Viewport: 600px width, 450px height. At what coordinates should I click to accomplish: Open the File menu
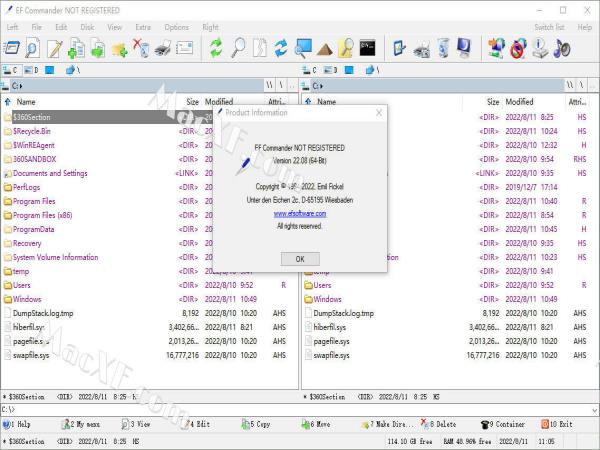pyautogui.click(x=37, y=27)
